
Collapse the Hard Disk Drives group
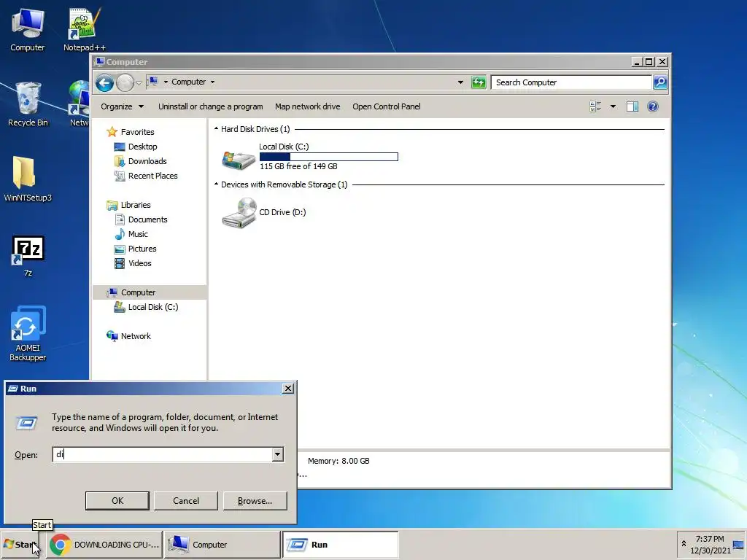point(216,128)
